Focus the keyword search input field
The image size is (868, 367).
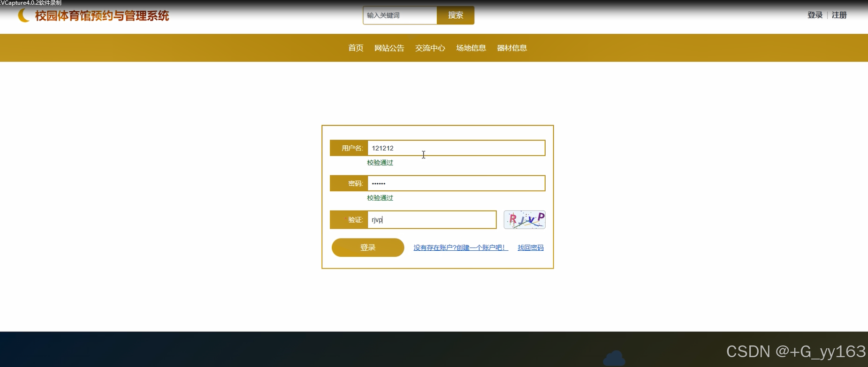click(400, 15)
